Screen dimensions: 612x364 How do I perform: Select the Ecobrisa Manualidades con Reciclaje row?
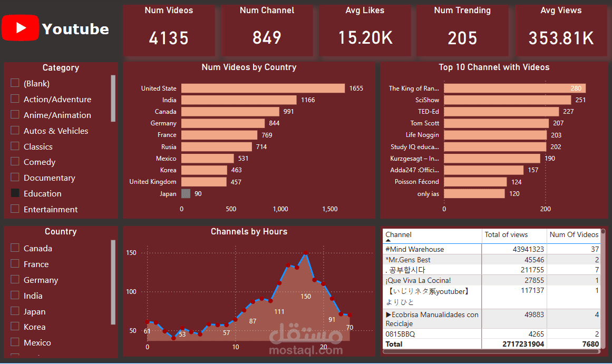[491, 319]
